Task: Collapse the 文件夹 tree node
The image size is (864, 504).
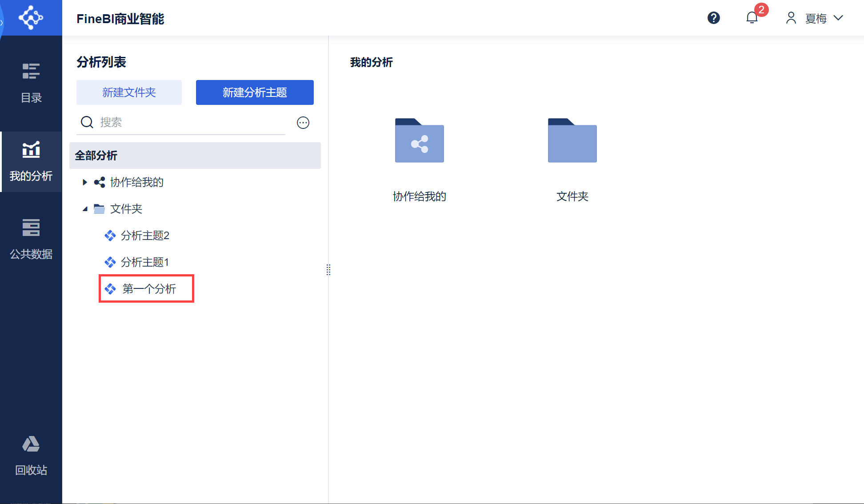Action: 85,209
